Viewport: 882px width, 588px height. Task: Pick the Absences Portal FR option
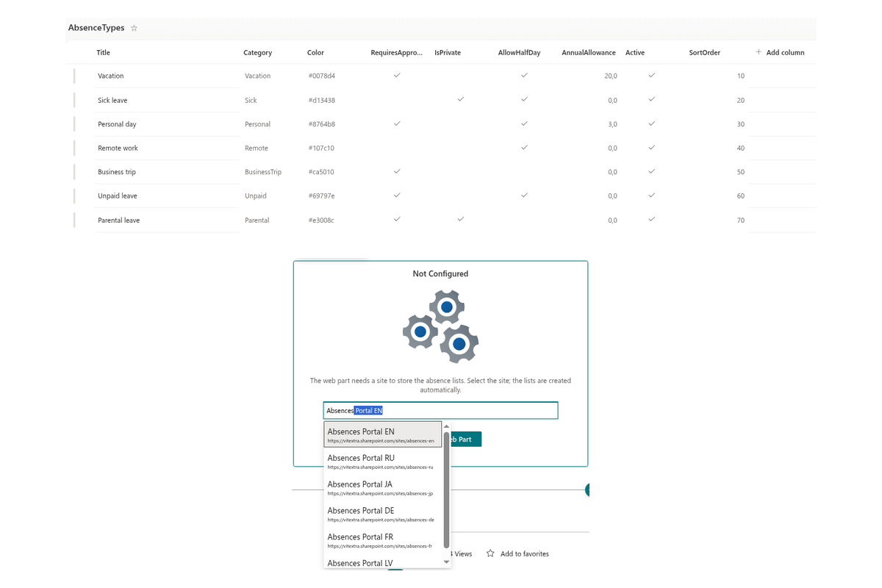click(383, 540)
